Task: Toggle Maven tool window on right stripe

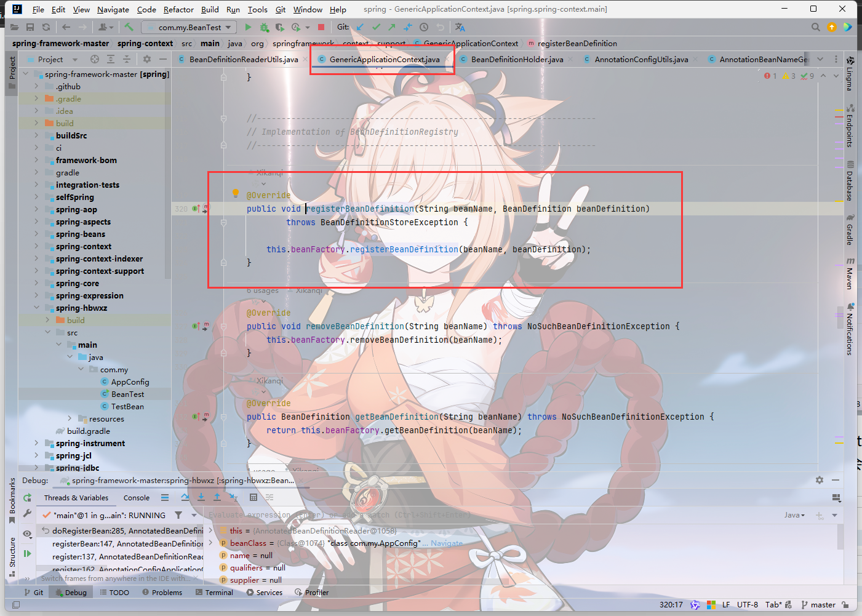Action: (x=850, y=273)
